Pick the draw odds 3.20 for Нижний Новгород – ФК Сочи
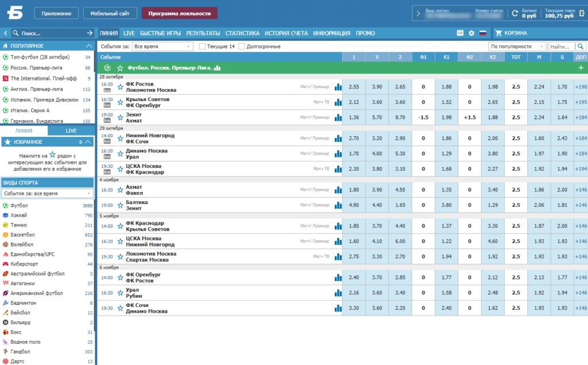588x365 pixels. coord(377,138)
